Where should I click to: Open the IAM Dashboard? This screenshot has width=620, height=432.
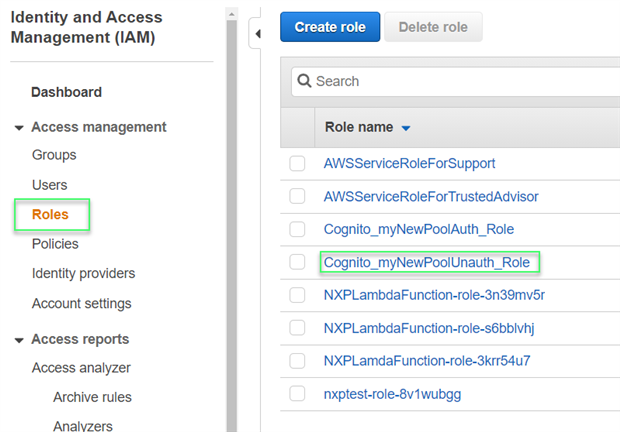66,92
